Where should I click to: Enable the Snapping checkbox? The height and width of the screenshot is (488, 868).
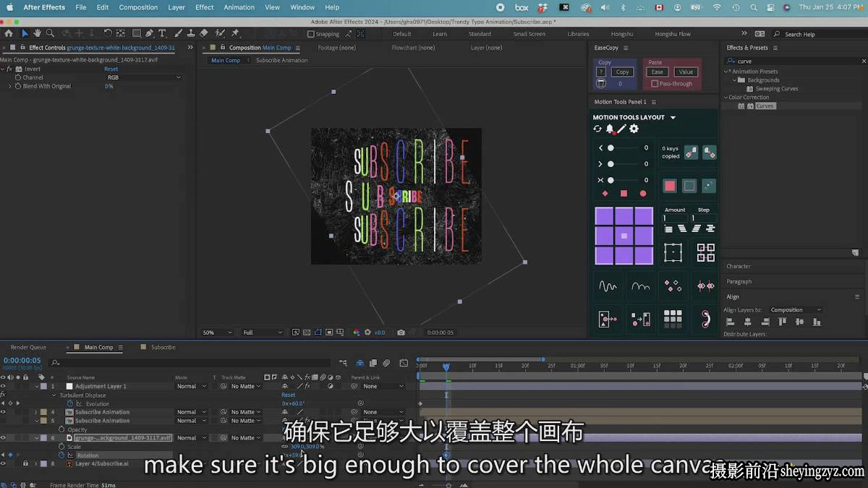(x=311, y=34)
